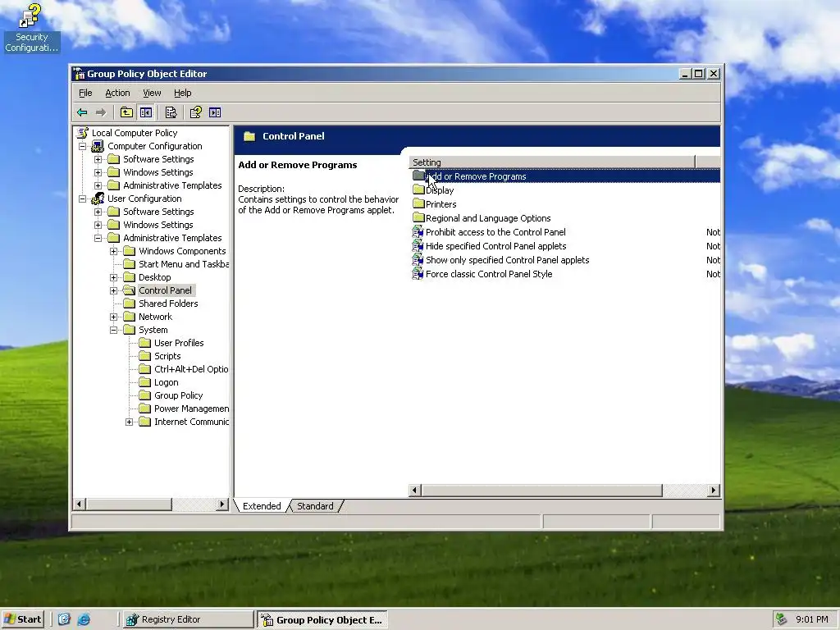Viewport: 840px width, 630px height.
Task: Expand the Windows Components node
Action: [x=113, y=251]
